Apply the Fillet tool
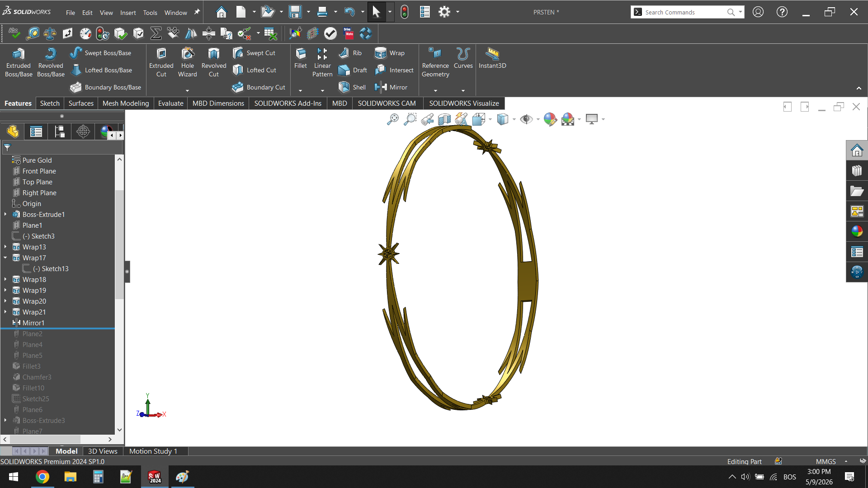Screen dimensions: 868x488 301,59
